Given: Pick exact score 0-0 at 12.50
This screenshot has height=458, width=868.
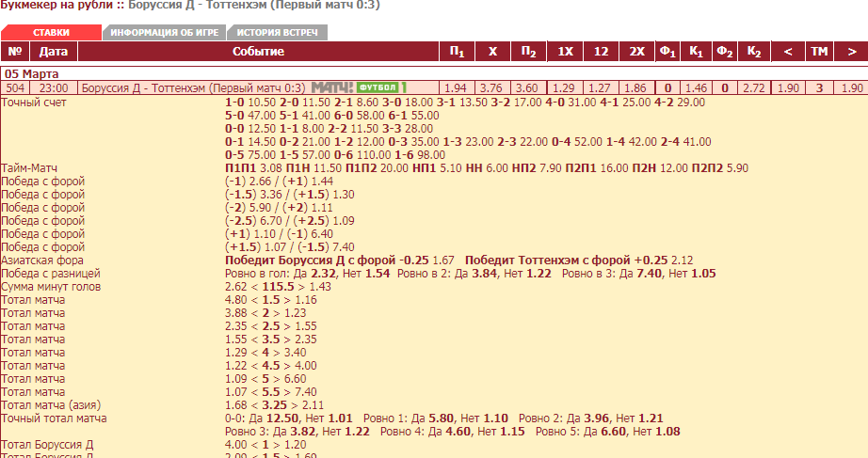Looking at the screenshot, I should click(250, 129).
